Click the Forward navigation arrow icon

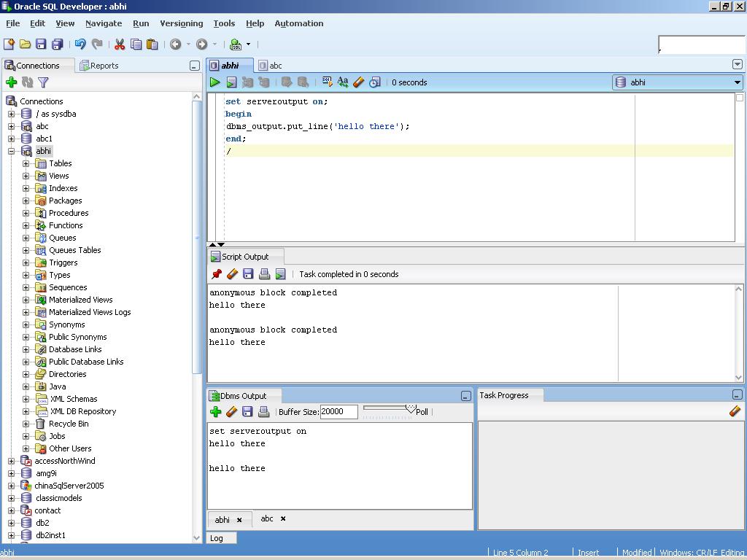coord(202,44)
